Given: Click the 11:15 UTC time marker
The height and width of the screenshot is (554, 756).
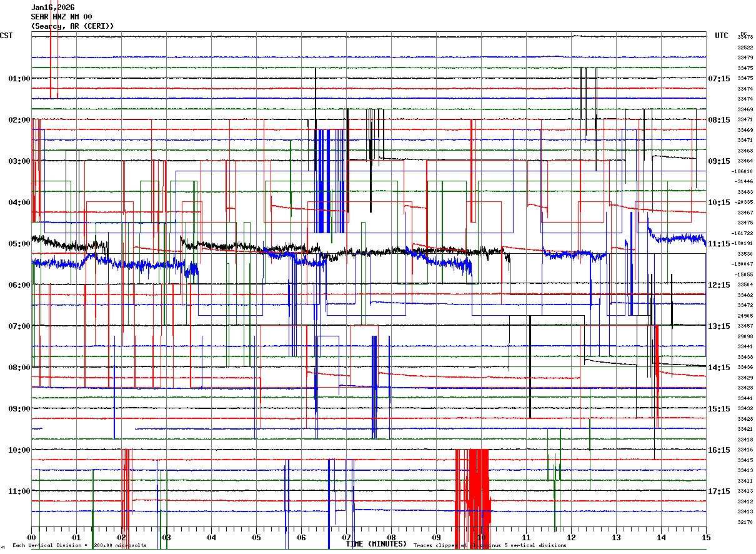Looking at the screenshot, I should pos(719,244).
